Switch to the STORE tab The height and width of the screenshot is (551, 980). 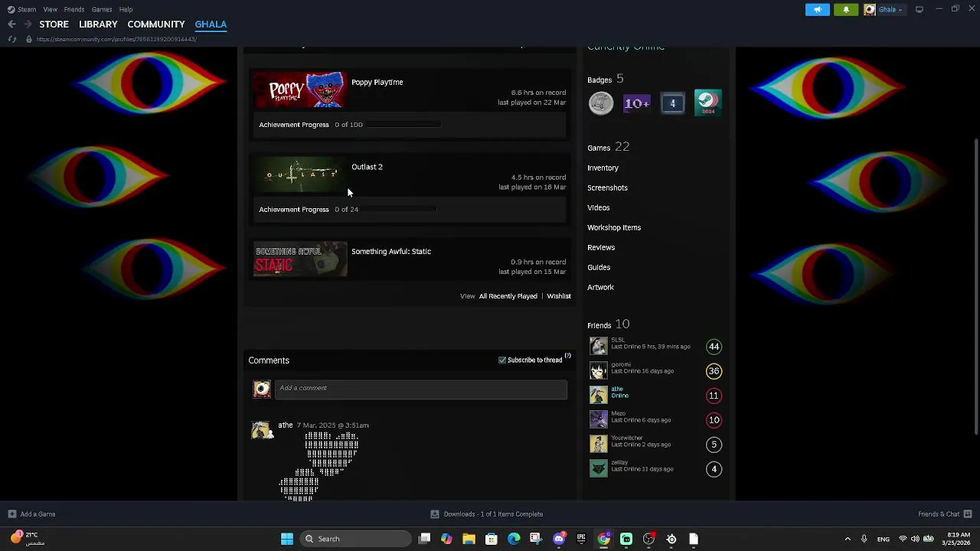point(54,24)
